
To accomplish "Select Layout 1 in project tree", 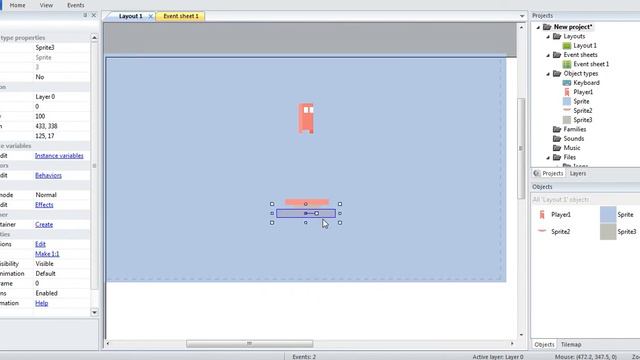I will (x=584, y=46).
